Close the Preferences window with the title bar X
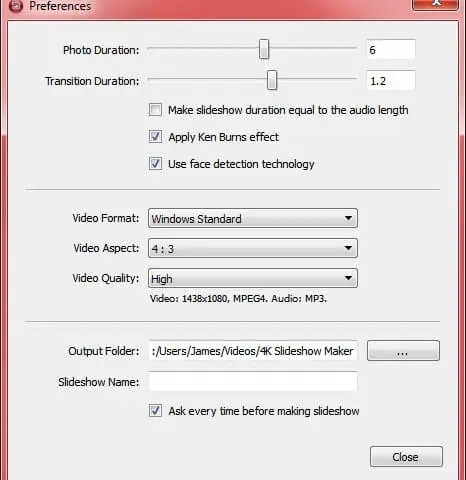Viewport: 466px width, 480px height. (x=435, y=4)
